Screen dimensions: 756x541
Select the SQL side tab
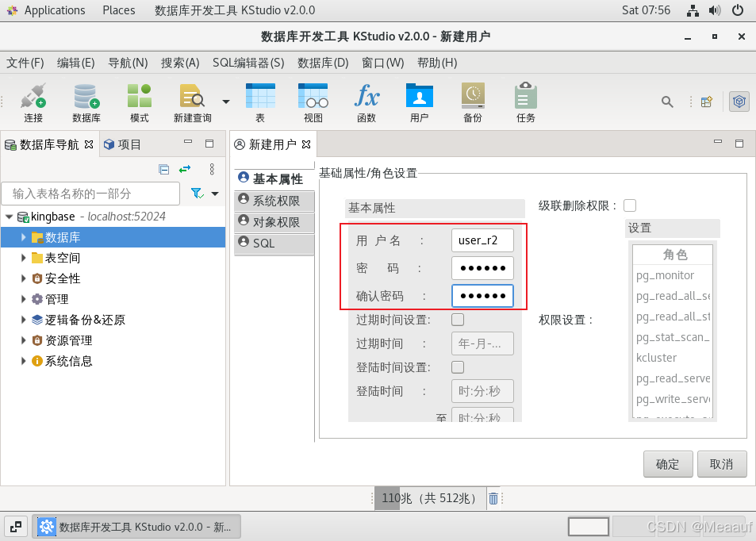(274, 243)
